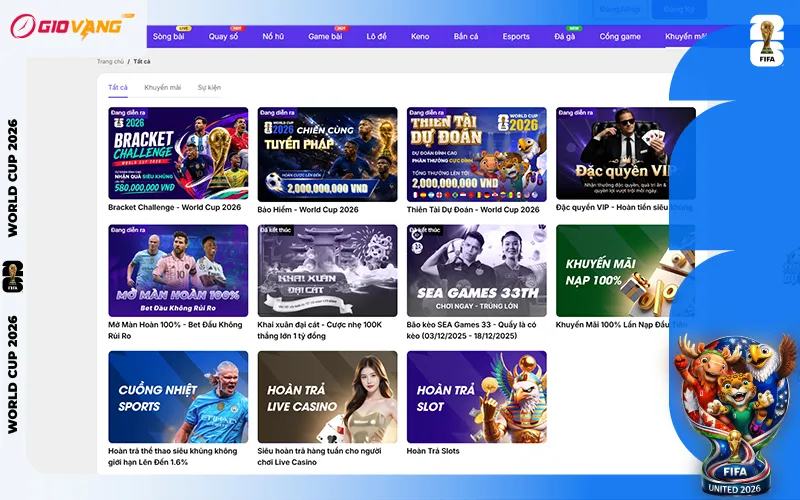Open the Lô đề menu

pos(377,37)
